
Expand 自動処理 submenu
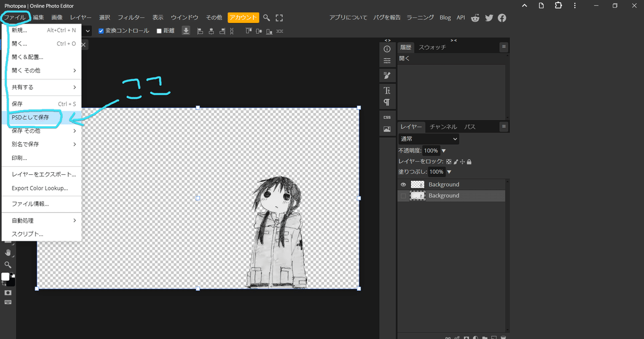[x=41, y=220]
